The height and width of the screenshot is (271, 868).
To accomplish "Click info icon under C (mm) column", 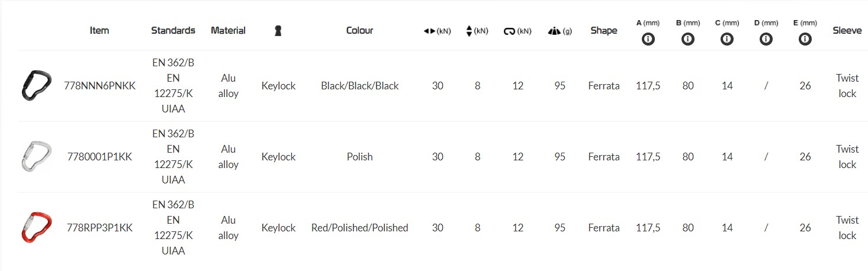I will [x=727, y=40].
